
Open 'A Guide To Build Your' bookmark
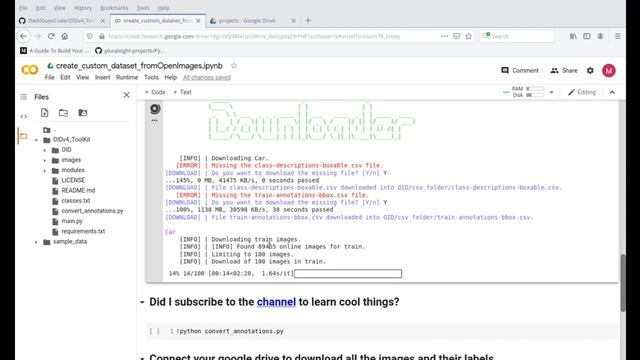point(54,51)
